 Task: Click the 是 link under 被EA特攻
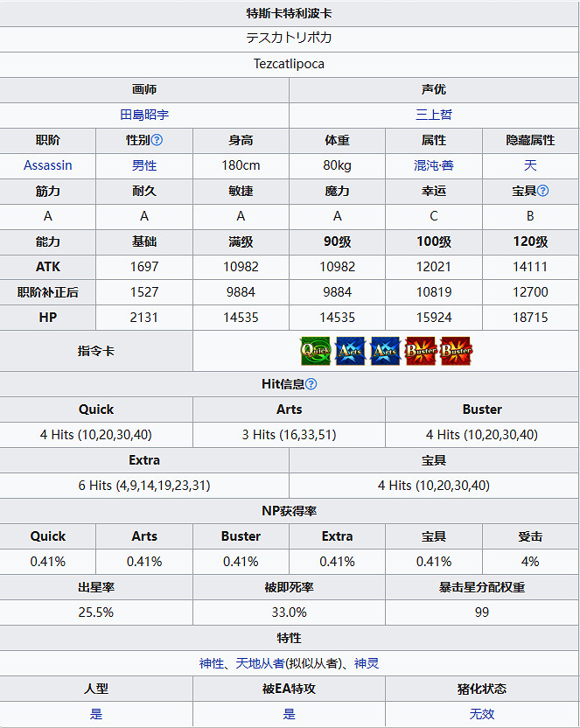[290, 714]
